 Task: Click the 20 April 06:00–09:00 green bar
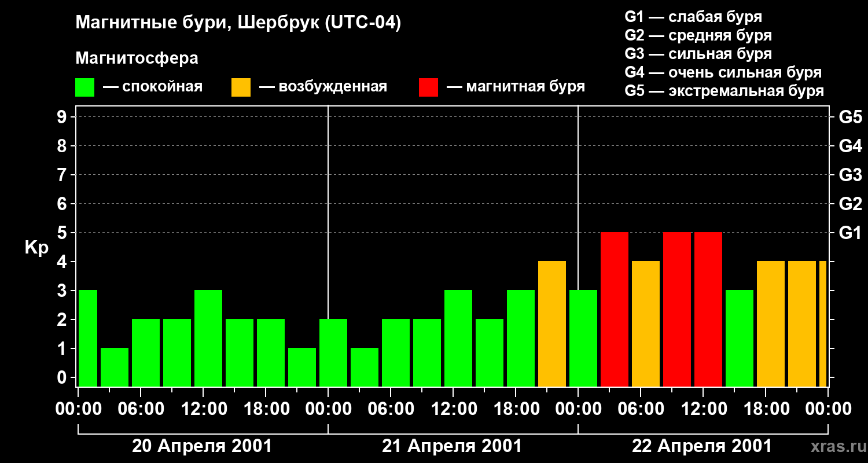(x=146, y=352)
